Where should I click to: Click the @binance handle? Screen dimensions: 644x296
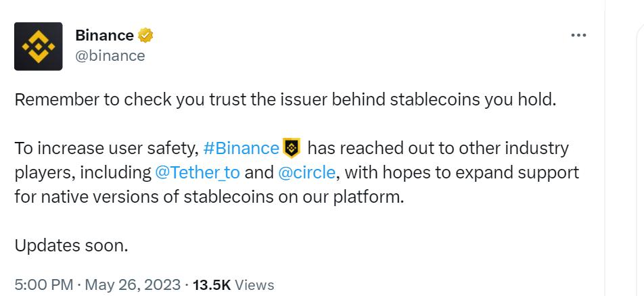[110, 55]
